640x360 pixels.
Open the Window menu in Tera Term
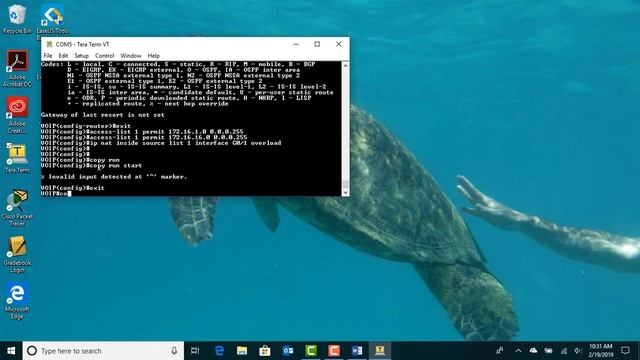131,56
